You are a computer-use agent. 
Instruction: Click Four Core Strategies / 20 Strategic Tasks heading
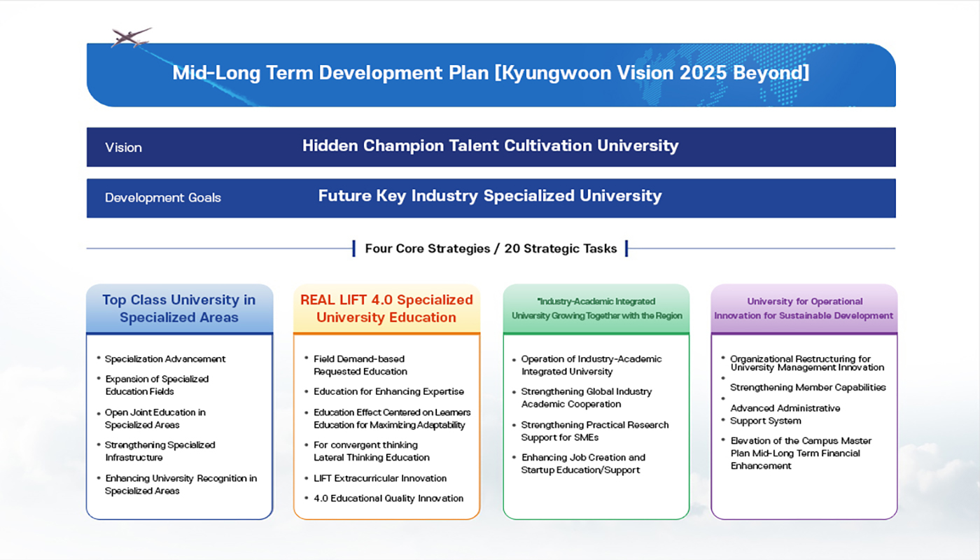[491, 248]
